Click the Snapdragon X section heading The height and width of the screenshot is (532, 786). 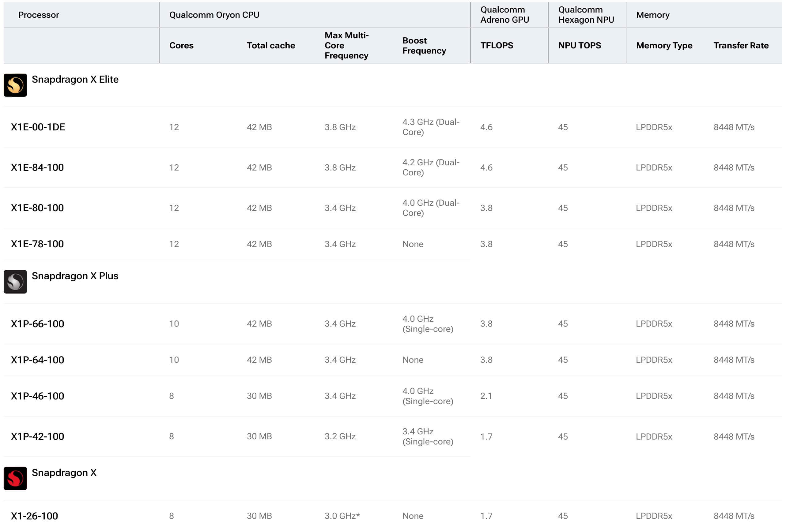64,473
